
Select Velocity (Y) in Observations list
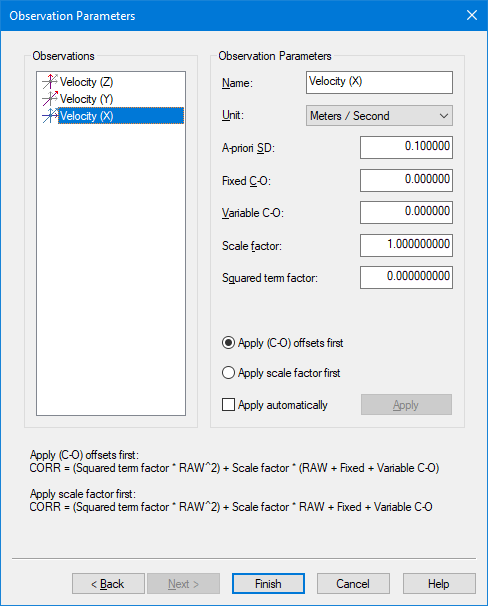pos(86,99)
